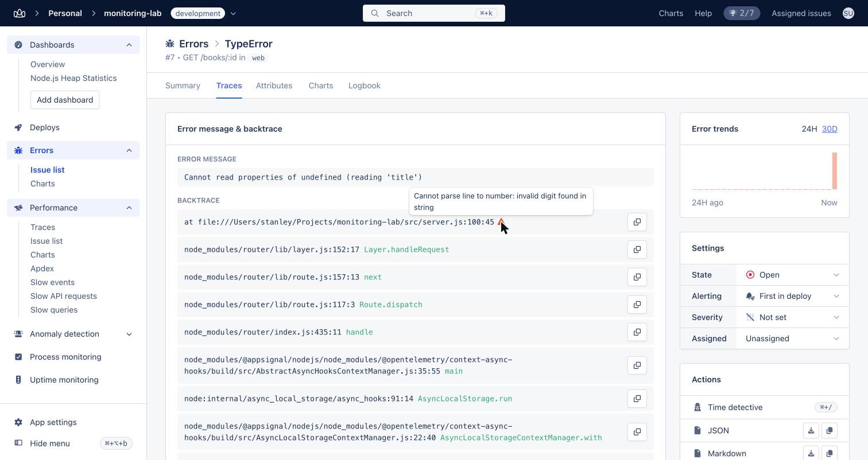Click the Add dashboard button
Image resolution: width=868 pixels, height=460 pixels.
click(65, 100)
